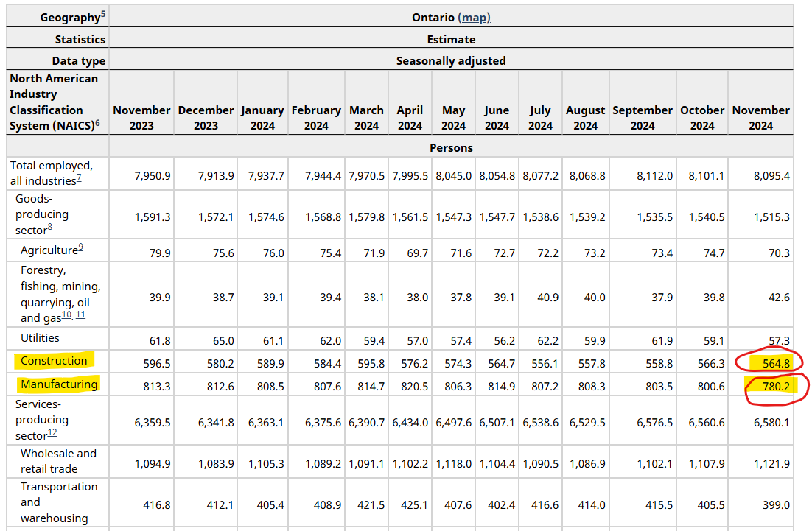
Task: Click Goods-producing November 2023 value 1,591.3
Action: [x=153, y=217]
